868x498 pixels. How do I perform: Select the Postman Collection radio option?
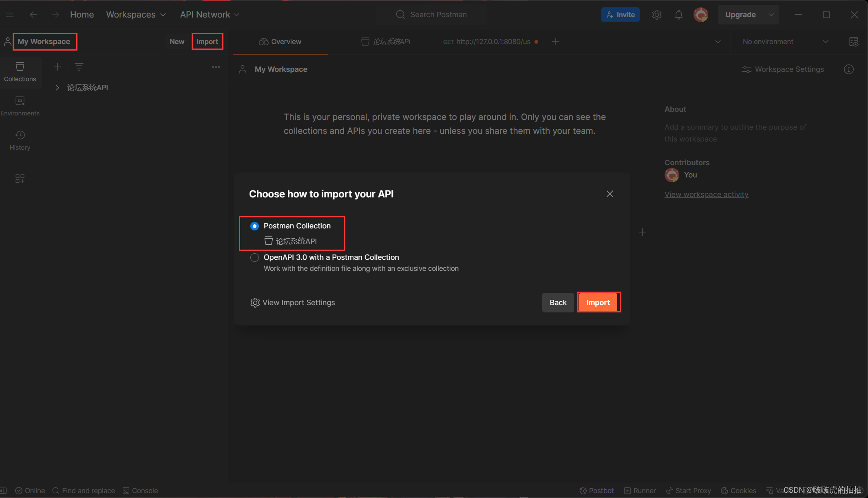coord(254,226)
